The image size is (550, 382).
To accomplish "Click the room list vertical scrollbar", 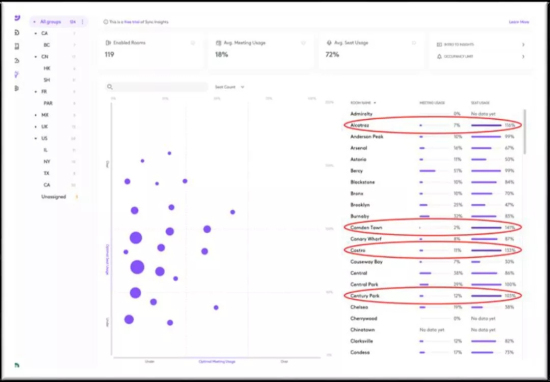I will (524, 132).
